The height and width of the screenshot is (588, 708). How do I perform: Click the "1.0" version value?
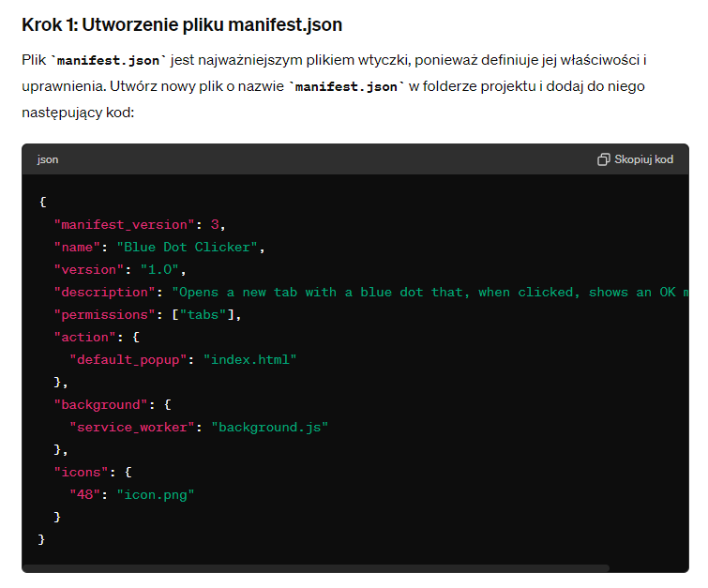pos(163,269)
